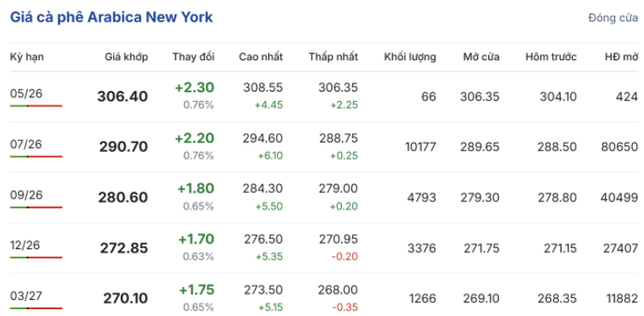Click the Hôm trước column header

[x=551, y=57]
